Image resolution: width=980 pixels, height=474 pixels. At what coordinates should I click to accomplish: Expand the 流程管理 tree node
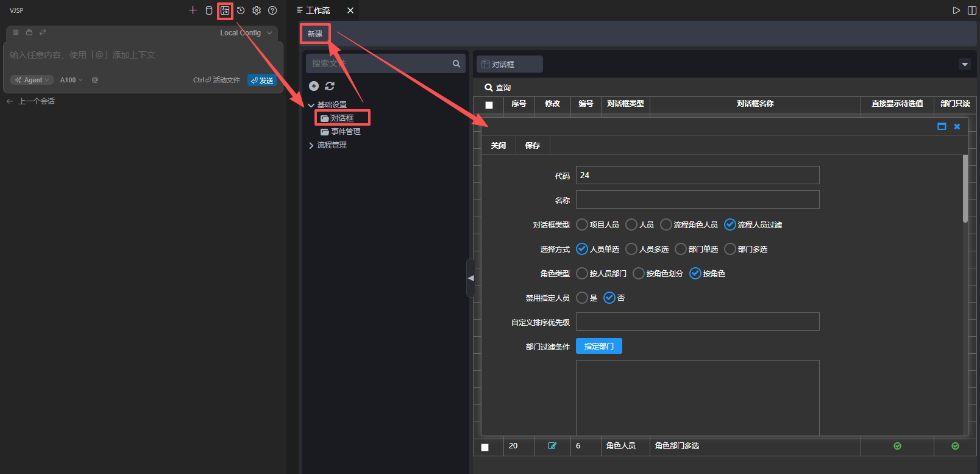pyautogui.click(x=311, y=145)
